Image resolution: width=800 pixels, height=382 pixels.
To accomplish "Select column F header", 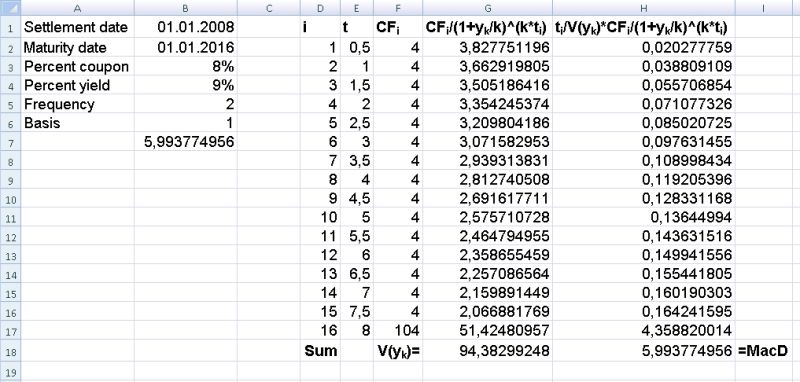I will (398, 8).
